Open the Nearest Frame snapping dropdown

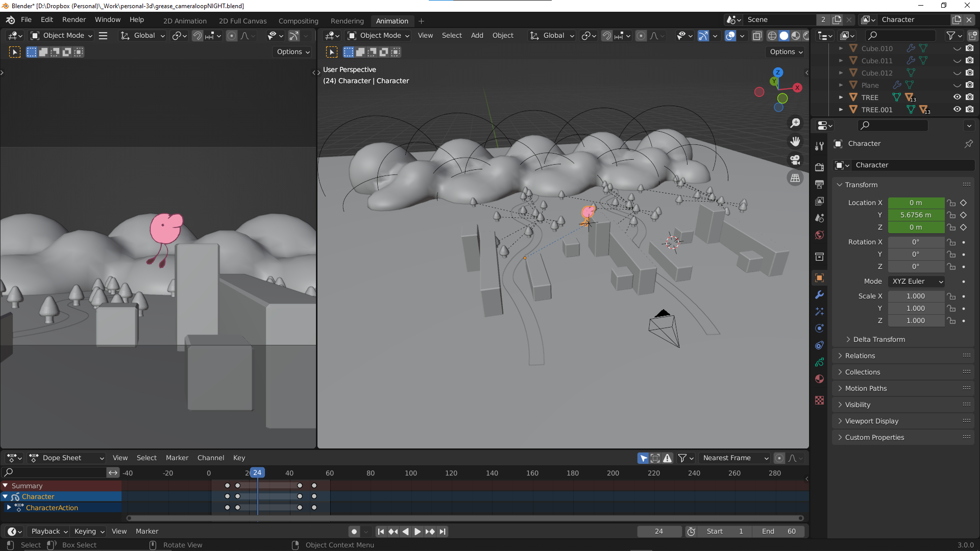click(734, 458)
